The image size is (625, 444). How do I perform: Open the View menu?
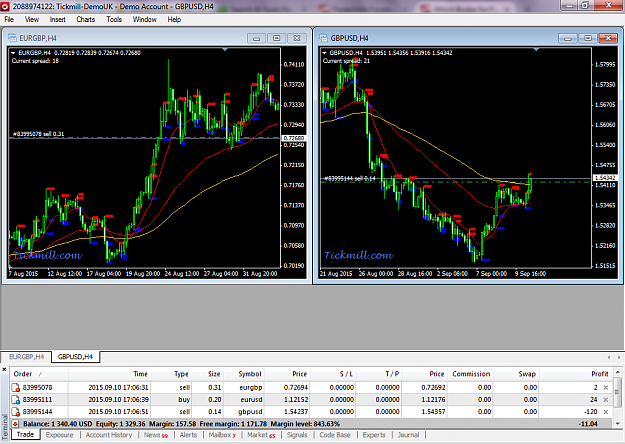pyautogui.click(x=31, y=20)
